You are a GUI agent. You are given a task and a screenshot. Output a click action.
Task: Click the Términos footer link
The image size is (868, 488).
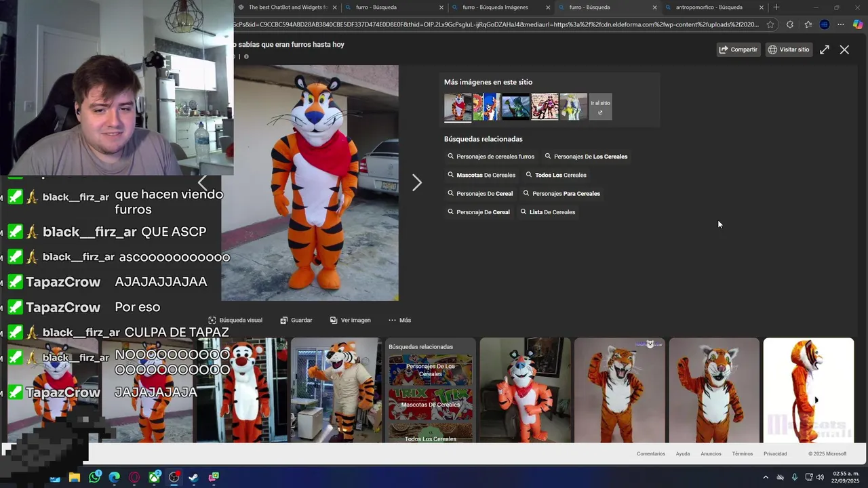[743, 454]
